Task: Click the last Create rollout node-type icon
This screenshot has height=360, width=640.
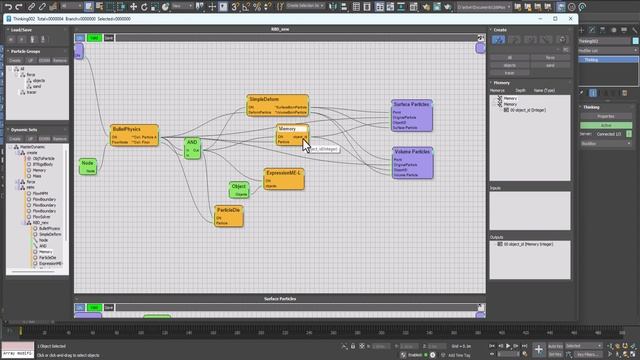Action: (x=562, y=40)
